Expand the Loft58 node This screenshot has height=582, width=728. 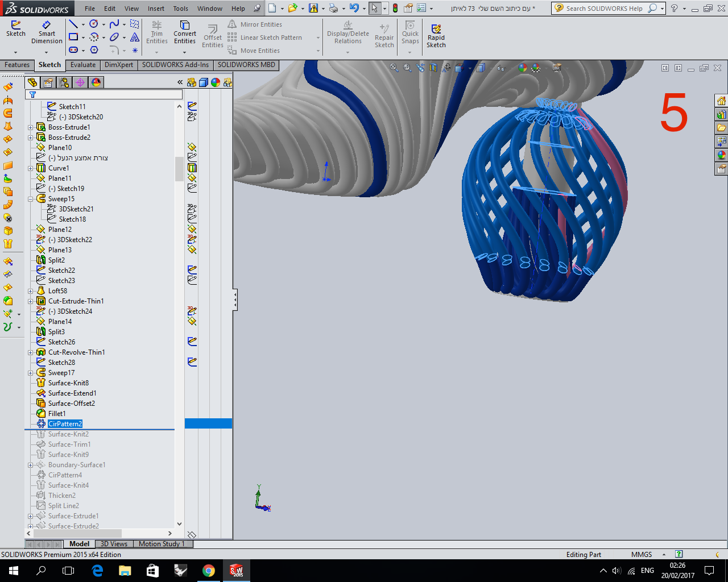click(30, 291)
